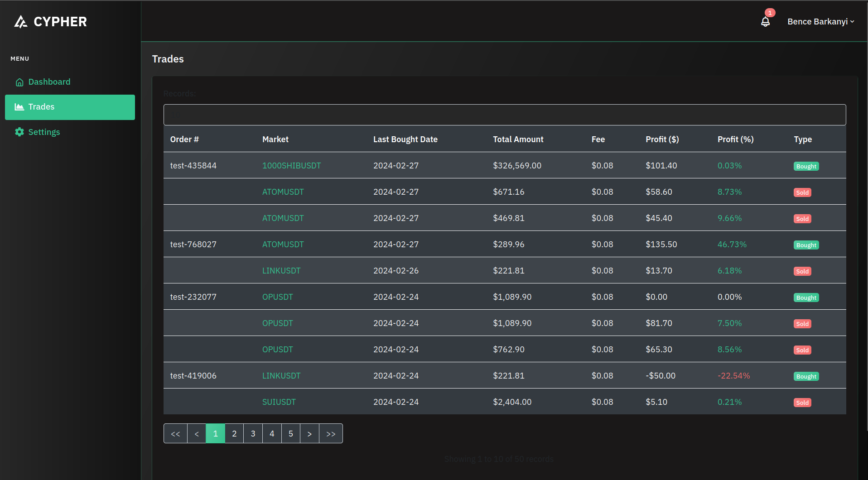868x480 pixels.
Task: Open OPUSDT link with $81.70 profit
Action: 277,323
